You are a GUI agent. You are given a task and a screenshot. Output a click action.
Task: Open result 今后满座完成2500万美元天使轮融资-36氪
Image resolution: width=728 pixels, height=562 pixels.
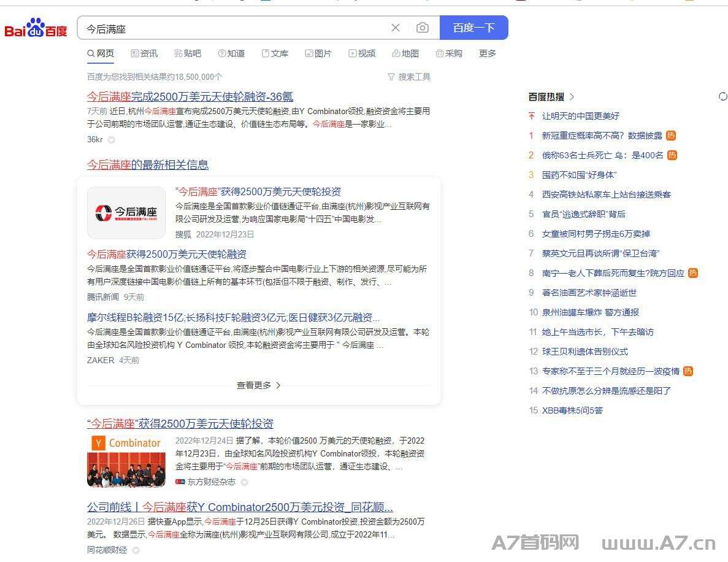click(x=190, y=96)
